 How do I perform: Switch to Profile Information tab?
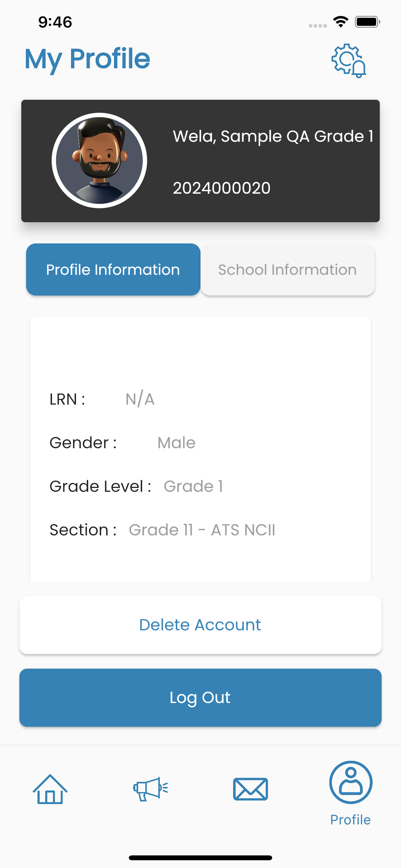[x=113, y=270]
